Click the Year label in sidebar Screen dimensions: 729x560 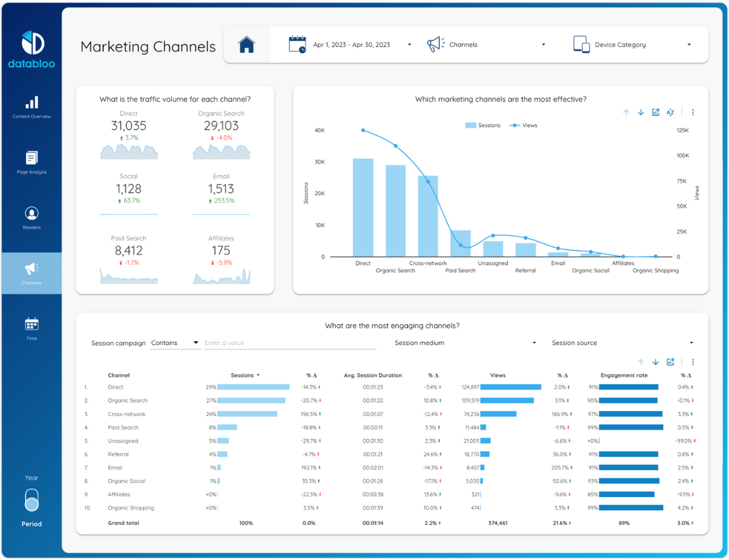pos(32,478)
